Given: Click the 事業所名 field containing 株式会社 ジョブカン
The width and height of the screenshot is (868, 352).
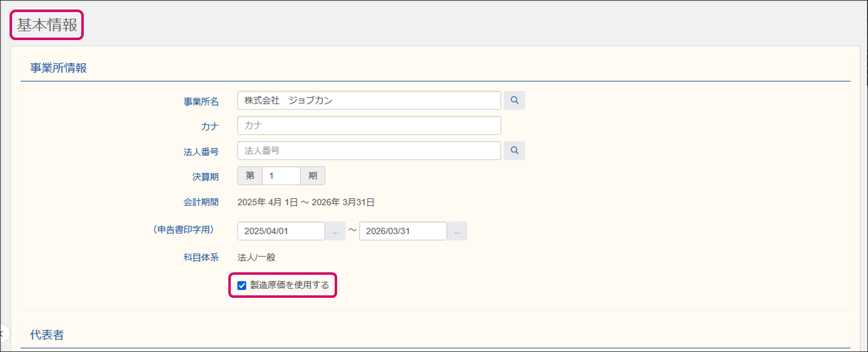Looking at the screenshot, I should pyautogui.click(x=369, y=100).
